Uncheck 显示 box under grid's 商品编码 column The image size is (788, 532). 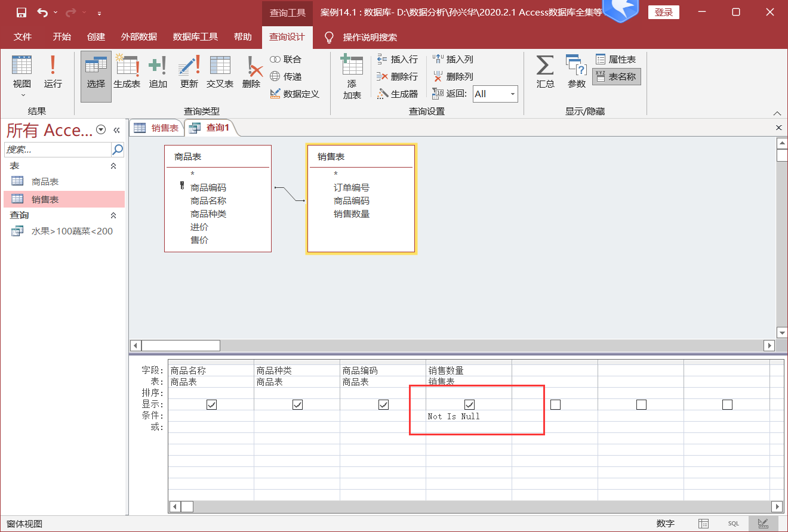coord(383,404)
